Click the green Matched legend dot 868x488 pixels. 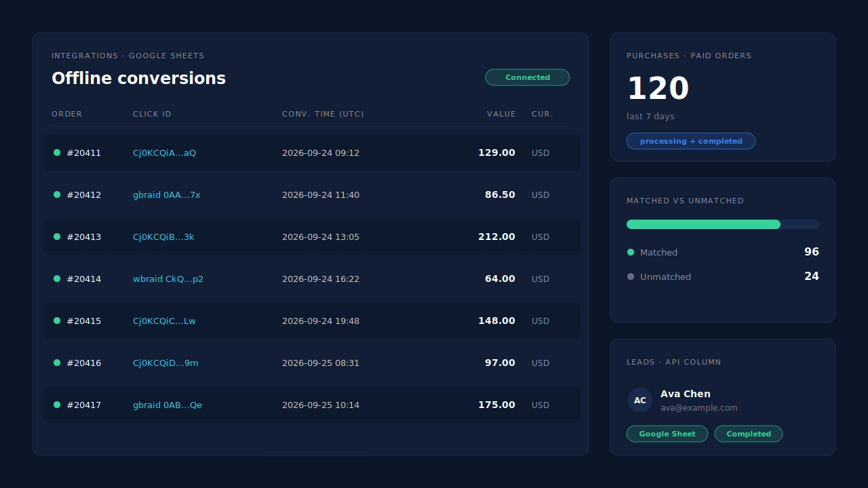(x=631, y=252)
